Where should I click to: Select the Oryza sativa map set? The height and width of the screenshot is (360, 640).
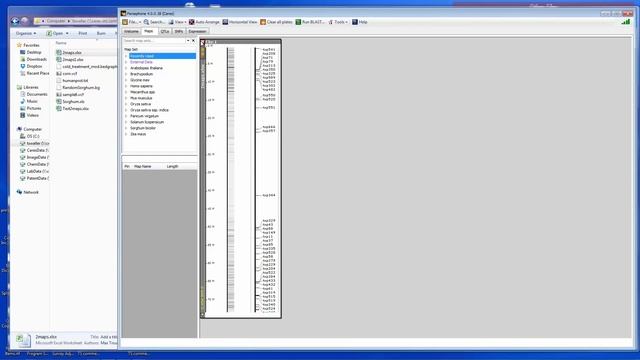tap(140, 104)
